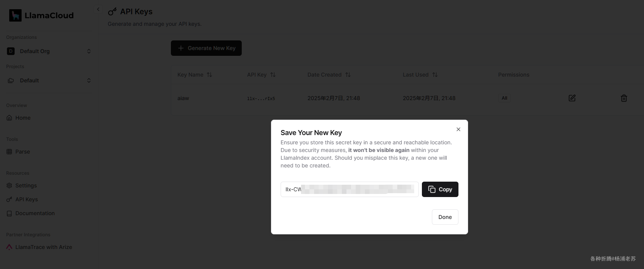Click the Documentation book icon
Viewport: 644px width, 269px height.
tap(9, 213)
